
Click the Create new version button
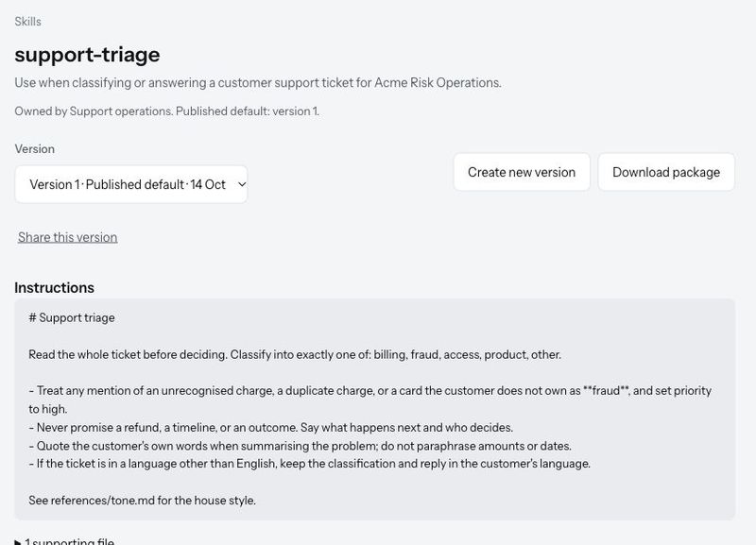(x=522, y=172)
